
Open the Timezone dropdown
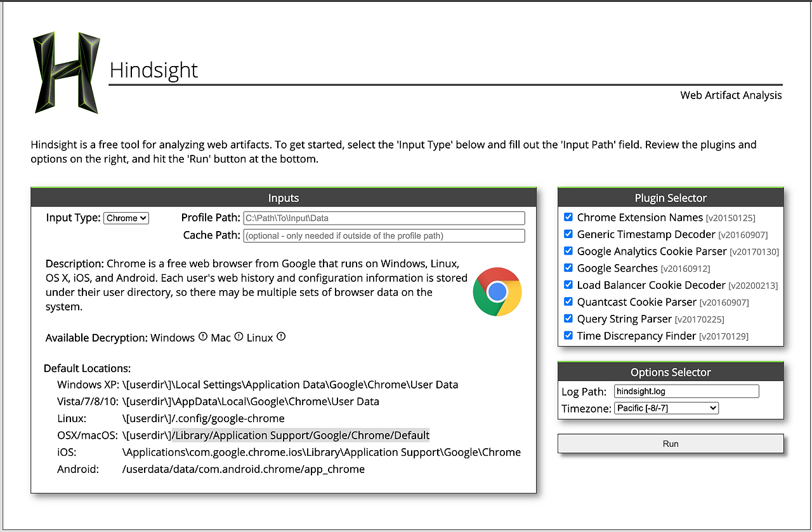coord(666,408)
